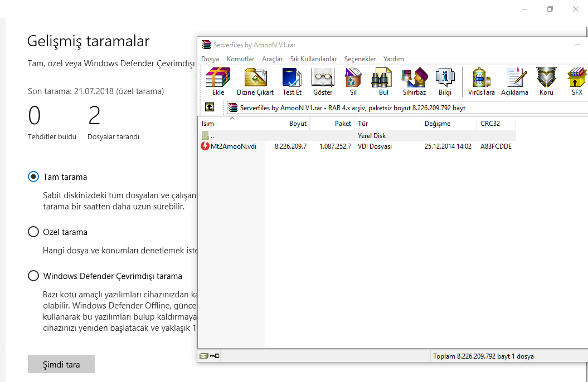This screenshot has width=588, height=382.
Task: Click the Dizine Çıkart extract icon
Action: pos(255,81)
